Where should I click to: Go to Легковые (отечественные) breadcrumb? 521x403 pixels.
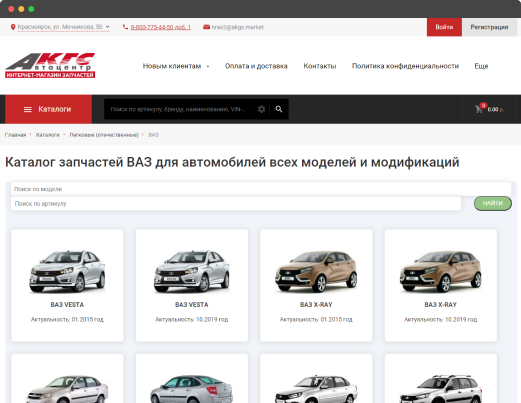[x=104, y=135]
